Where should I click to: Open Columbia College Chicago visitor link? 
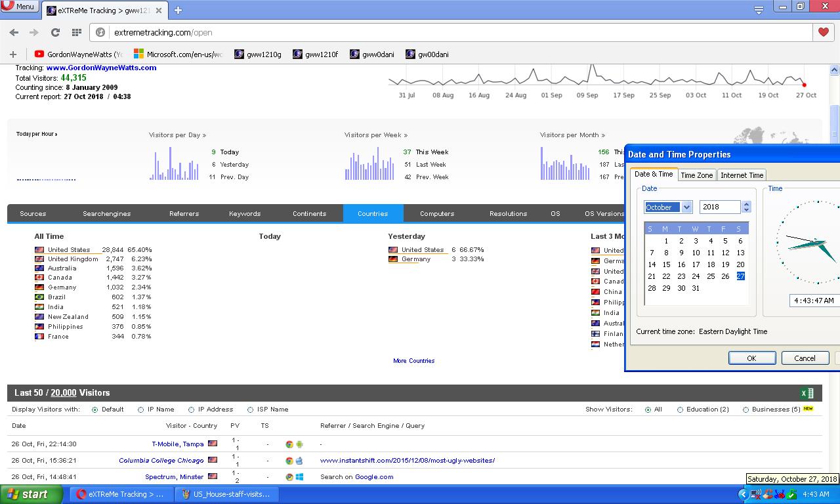pyautogui.click(x=161, y=461)
